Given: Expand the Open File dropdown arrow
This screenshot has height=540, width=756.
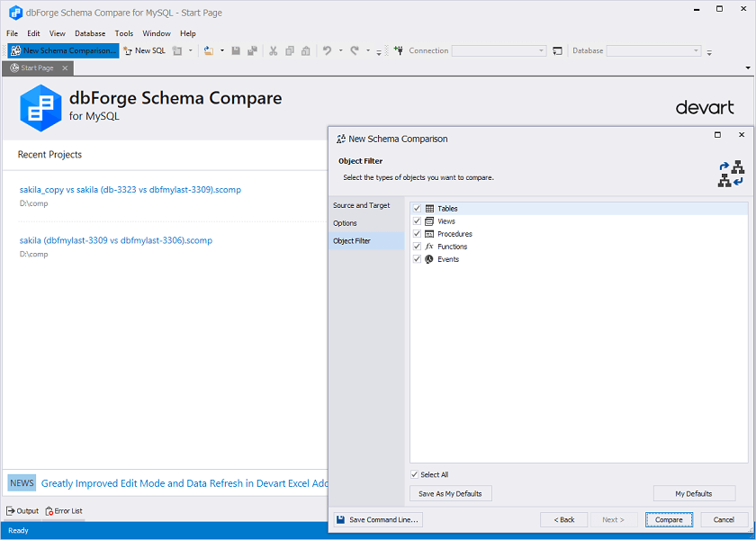Looking at the screenshot, I should [222, 50].
